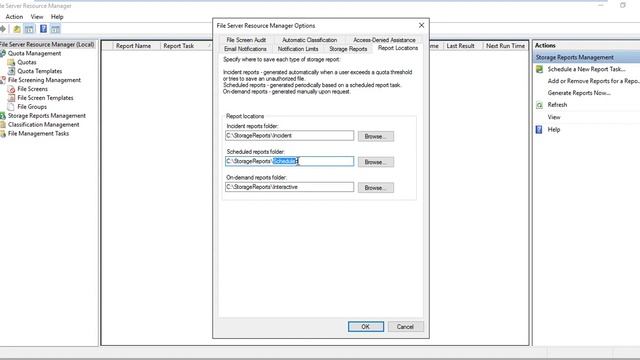Select the Quota Management tree node
Screen dimensions: 640x360
pyautogui.click(x=34, y=53)
